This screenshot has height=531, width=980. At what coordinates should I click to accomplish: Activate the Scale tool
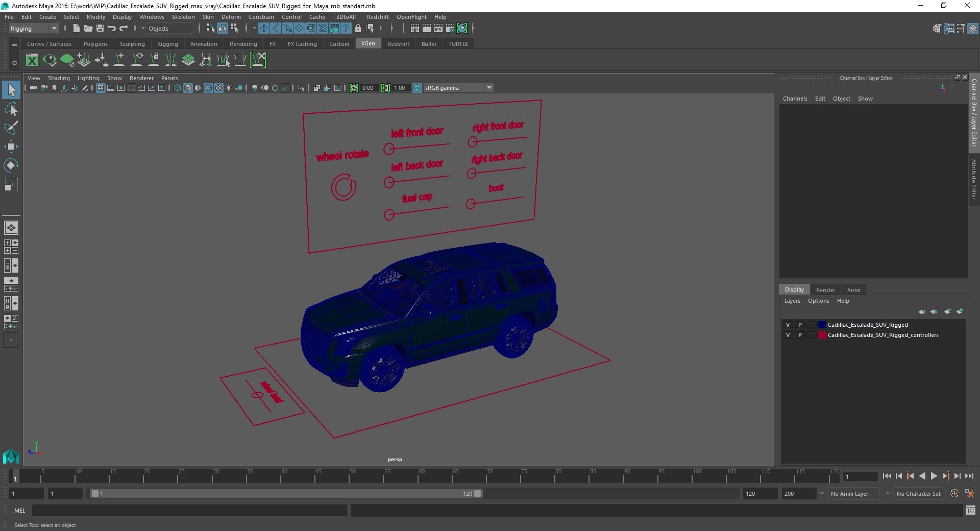point(11,184)
